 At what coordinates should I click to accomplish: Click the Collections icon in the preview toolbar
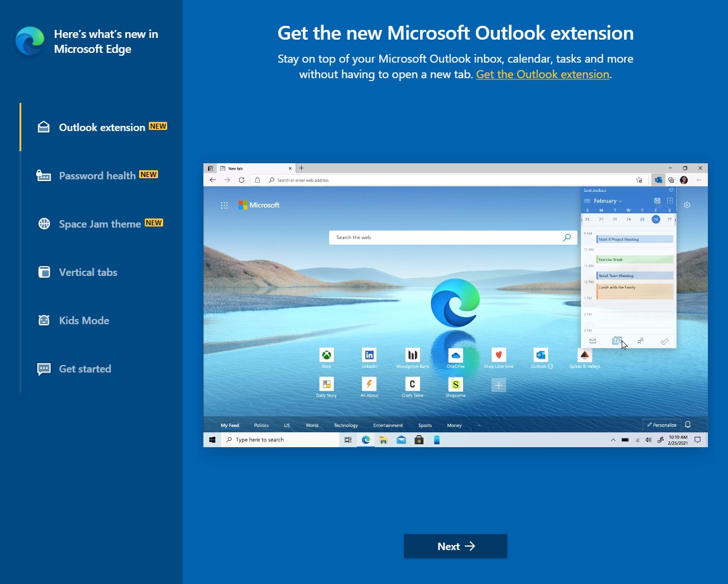click(x=671, y=180)
